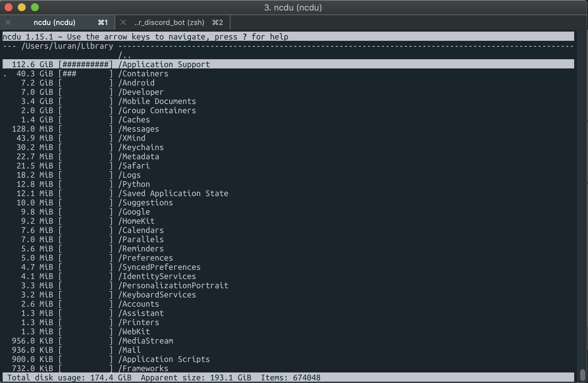Select the /Python directory row

coord(288,184)
